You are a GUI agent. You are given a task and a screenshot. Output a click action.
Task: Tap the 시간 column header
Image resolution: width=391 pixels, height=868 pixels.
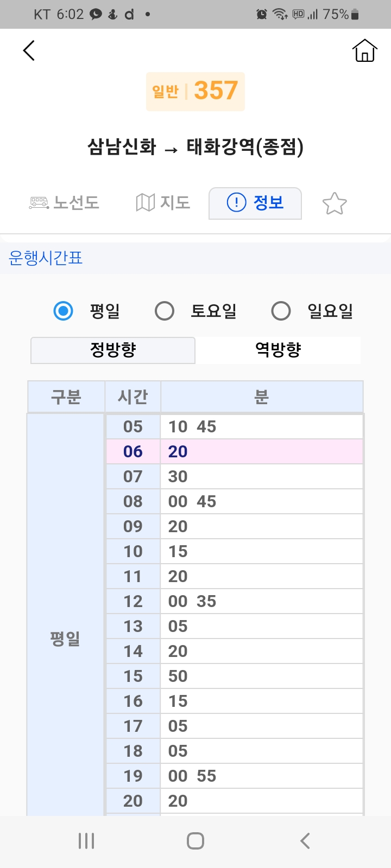point(133,397)
